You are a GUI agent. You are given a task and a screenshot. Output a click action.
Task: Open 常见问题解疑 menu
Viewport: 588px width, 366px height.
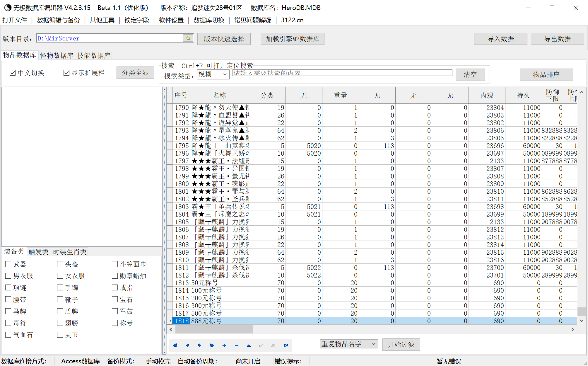(x=253, y=20)
